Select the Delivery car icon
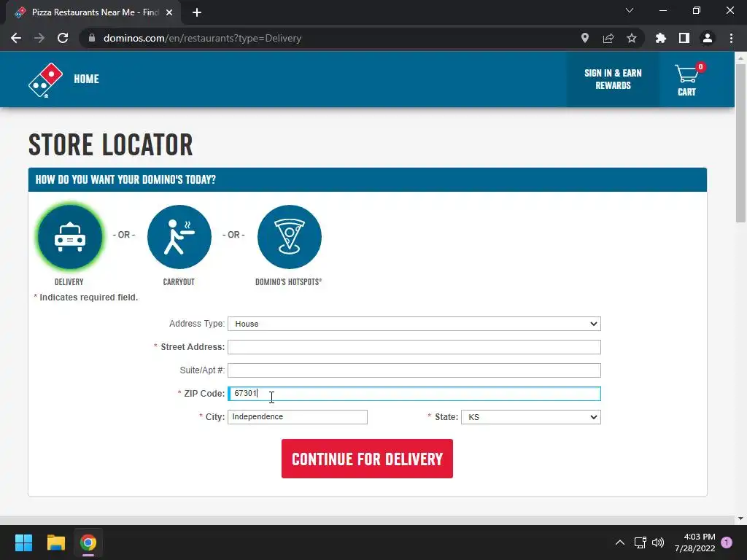 click(70, 237)
